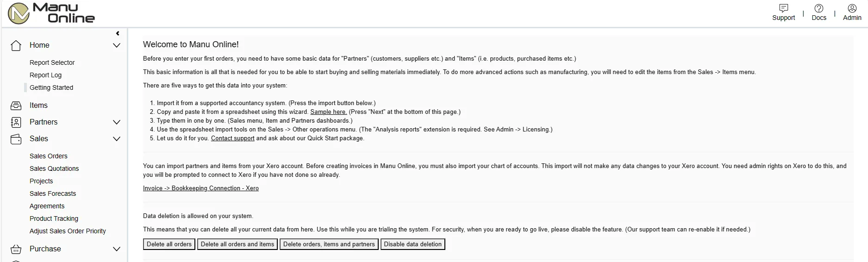The height and width of the screenshot is (262, 868).
Task: Open the Support chat icon
Action: (783, 8)
